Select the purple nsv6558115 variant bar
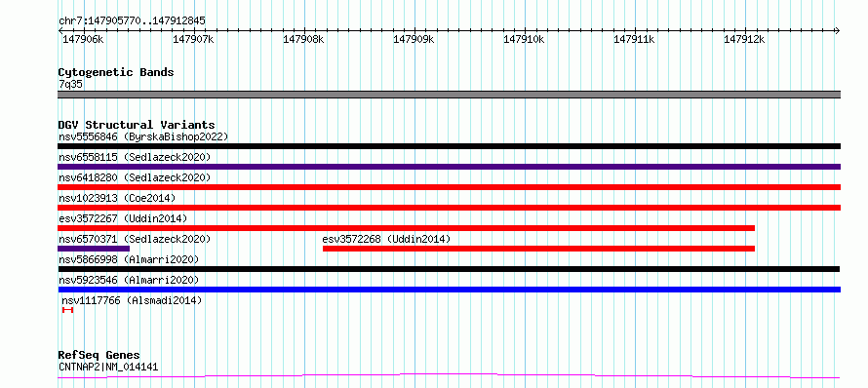The image size is (868, 388). 449,167
